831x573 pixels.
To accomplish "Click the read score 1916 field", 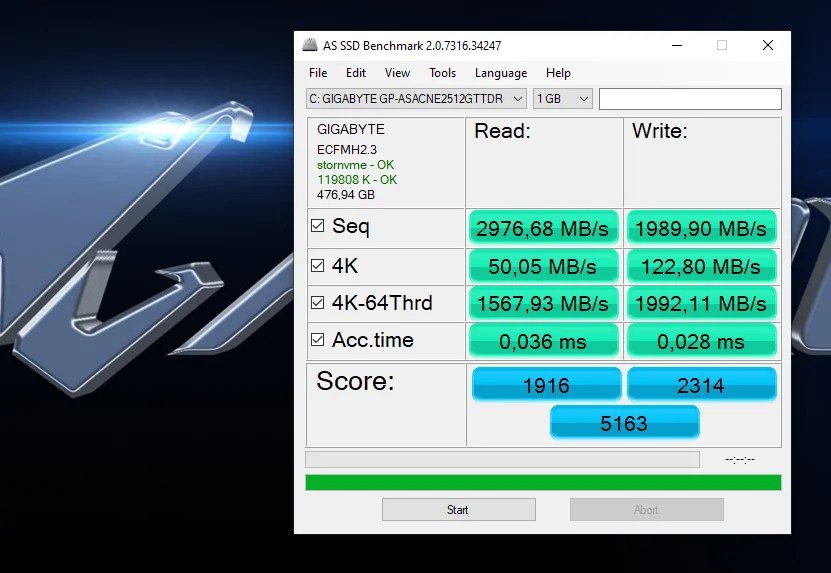I will [545, 385].
